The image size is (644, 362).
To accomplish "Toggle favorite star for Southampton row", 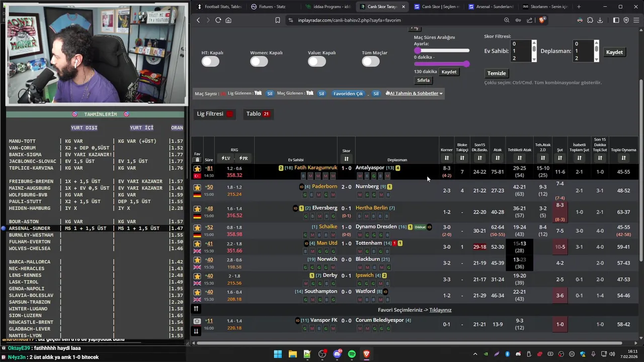I will 197,292.
